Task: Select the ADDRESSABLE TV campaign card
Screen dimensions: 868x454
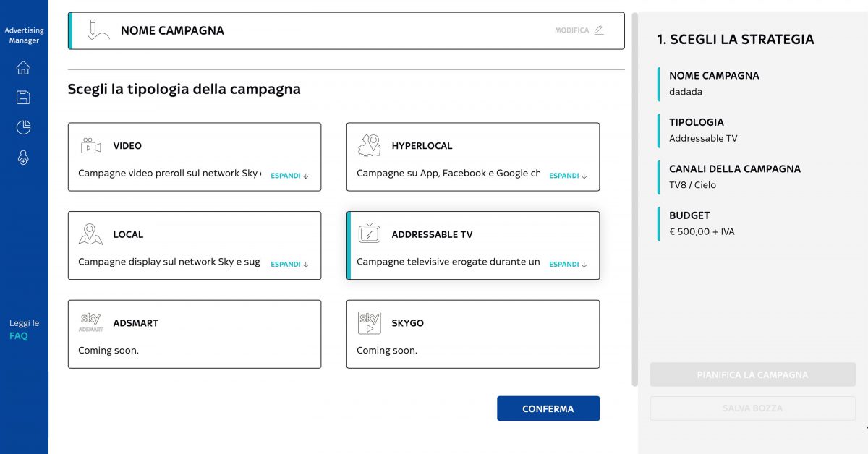Action: pos(473,246)
